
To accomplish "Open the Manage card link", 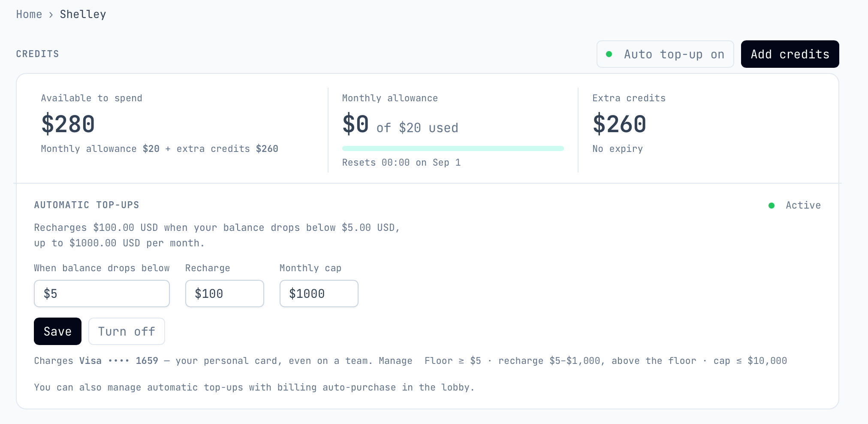I will coord(395,361).
